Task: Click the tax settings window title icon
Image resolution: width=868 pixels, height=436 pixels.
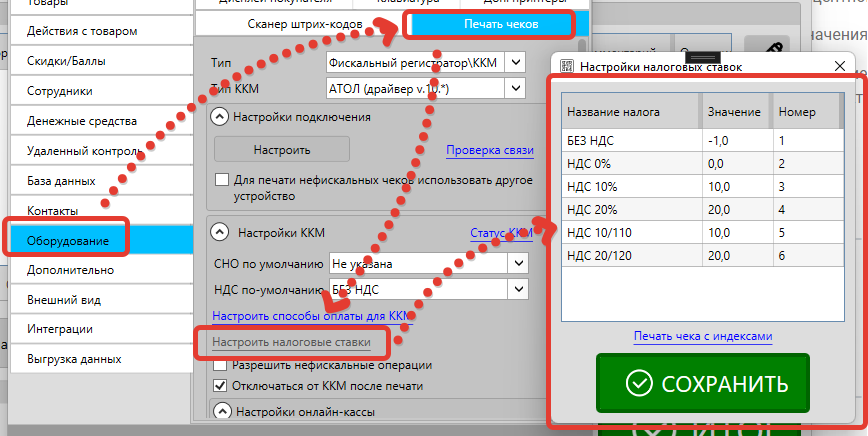Action: pos(567,66)
